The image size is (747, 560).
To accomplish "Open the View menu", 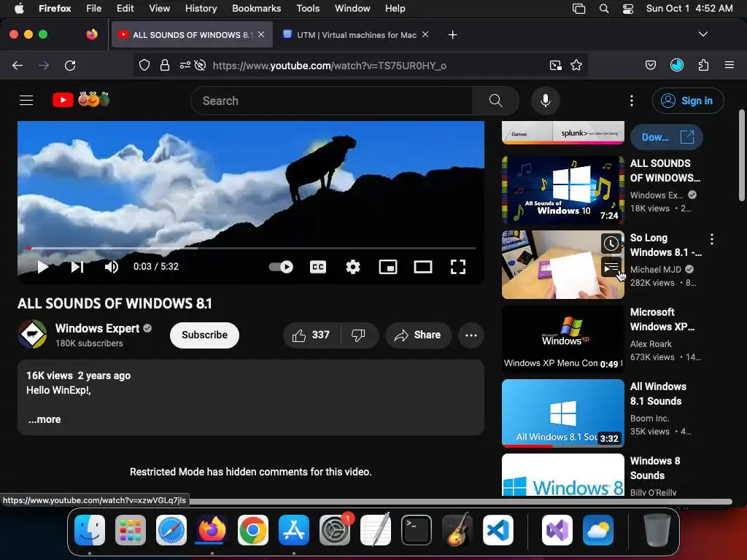I will point(159,9).
